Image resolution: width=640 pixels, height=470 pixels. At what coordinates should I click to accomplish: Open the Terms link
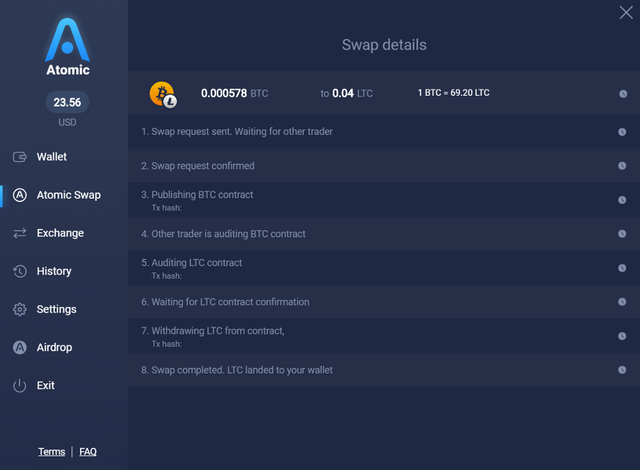point(52,452)
